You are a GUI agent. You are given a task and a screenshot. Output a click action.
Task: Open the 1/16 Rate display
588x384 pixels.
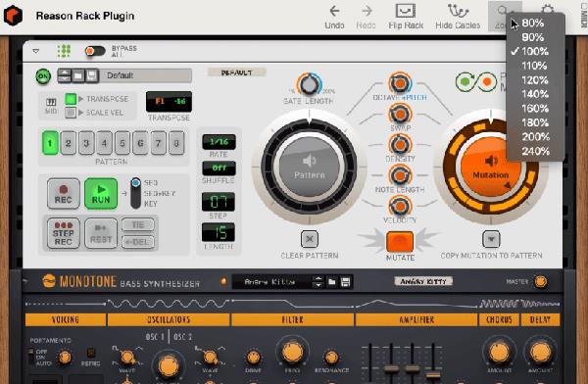tap(219, 142)
